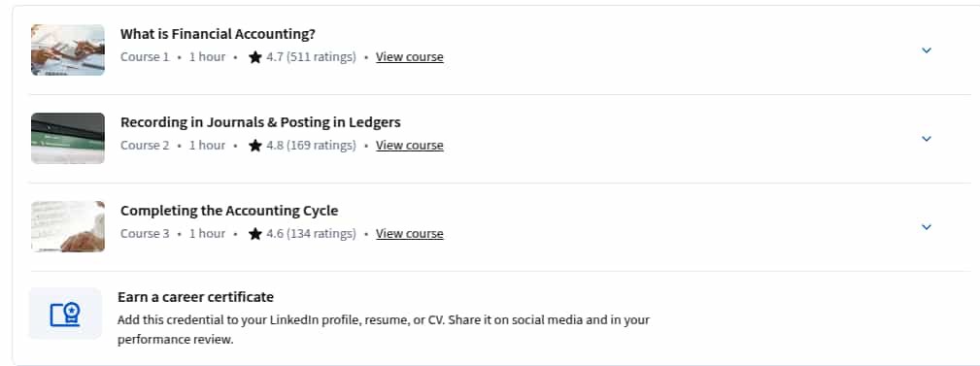Click the Completing the Accounting Cycle title
This screenshot has width=980, height=366.
[229, 211]
